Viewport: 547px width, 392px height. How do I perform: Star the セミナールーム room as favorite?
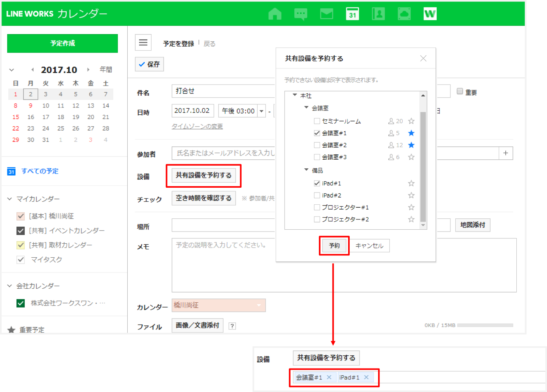411,121
